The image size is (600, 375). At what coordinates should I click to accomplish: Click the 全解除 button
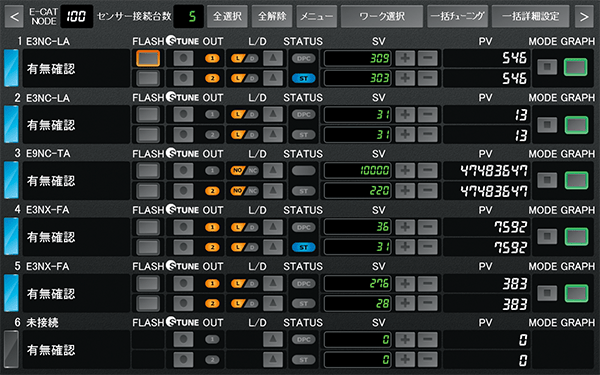272,16
